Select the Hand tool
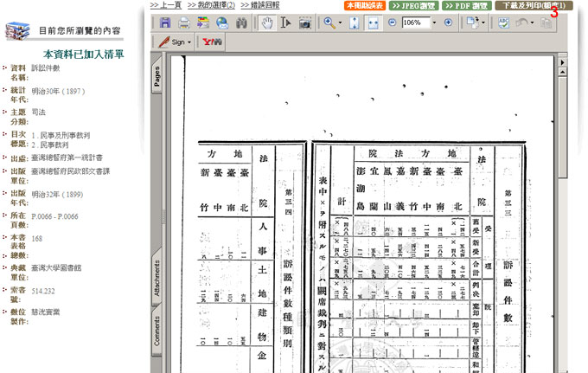The width and height of the screenshot is (588, 373). click(x=268, y=23)
